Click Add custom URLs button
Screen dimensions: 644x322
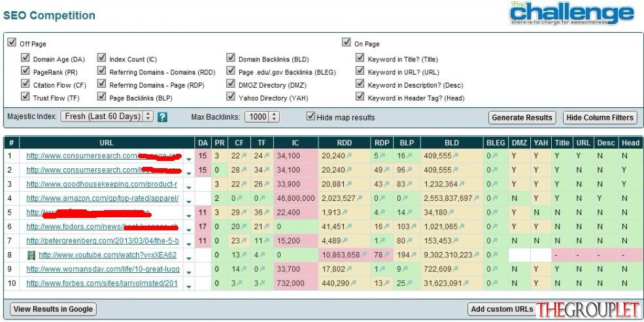[x=502, y=309]
